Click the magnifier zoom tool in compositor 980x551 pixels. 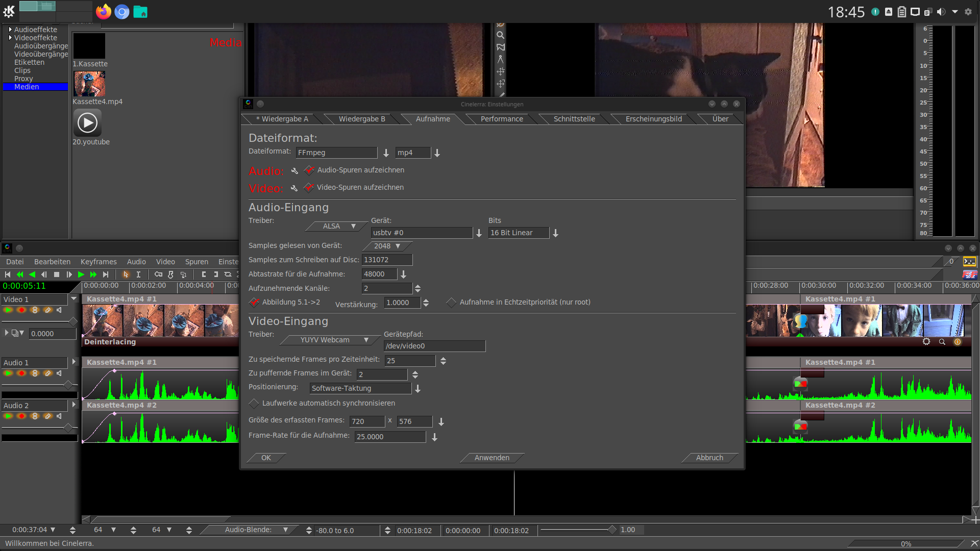(x=500, y=35)
